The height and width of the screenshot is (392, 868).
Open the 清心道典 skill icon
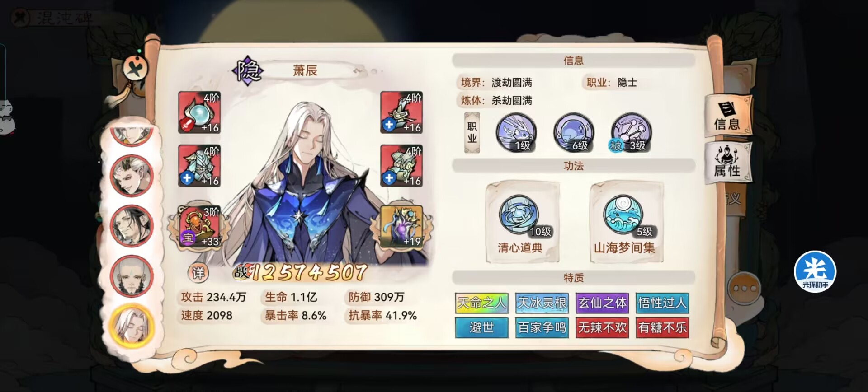(519, 214)
